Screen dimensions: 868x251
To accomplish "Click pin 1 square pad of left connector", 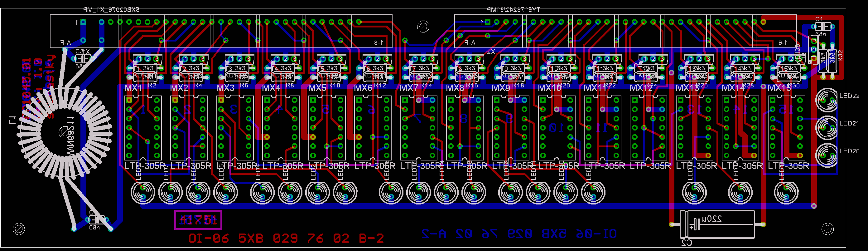I will pyautogui.click(x=83, y=22).
